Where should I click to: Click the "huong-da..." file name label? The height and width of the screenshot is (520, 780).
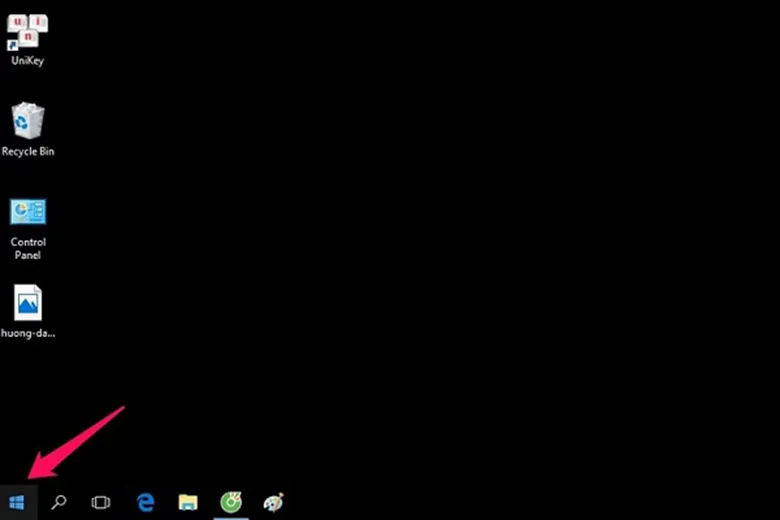pos(28,333)
